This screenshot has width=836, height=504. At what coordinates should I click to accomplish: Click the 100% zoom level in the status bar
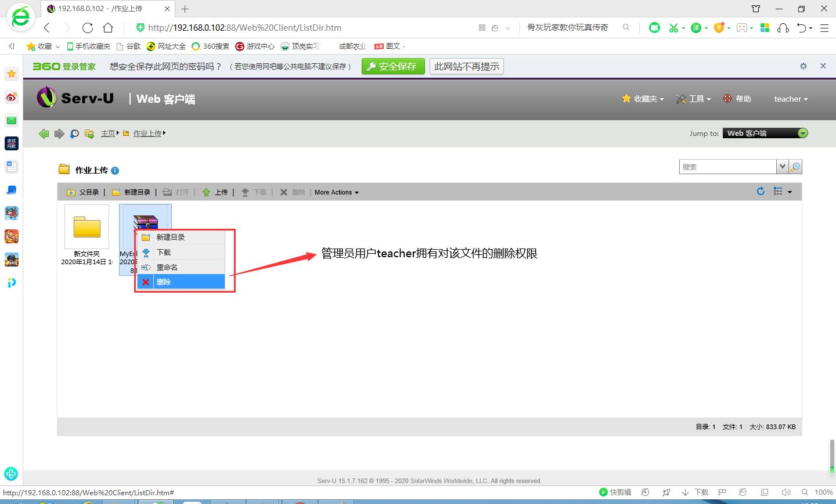point(823,492)
